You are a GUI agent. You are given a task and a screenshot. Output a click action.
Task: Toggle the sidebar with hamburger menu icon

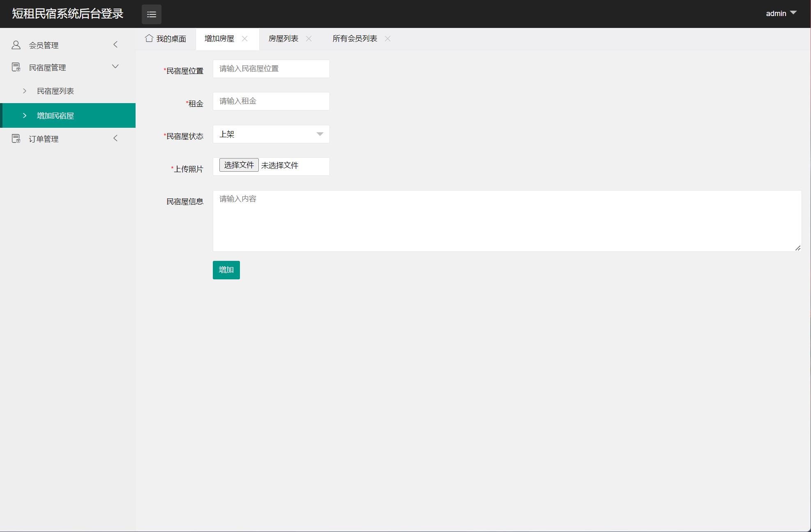(151, 14)
